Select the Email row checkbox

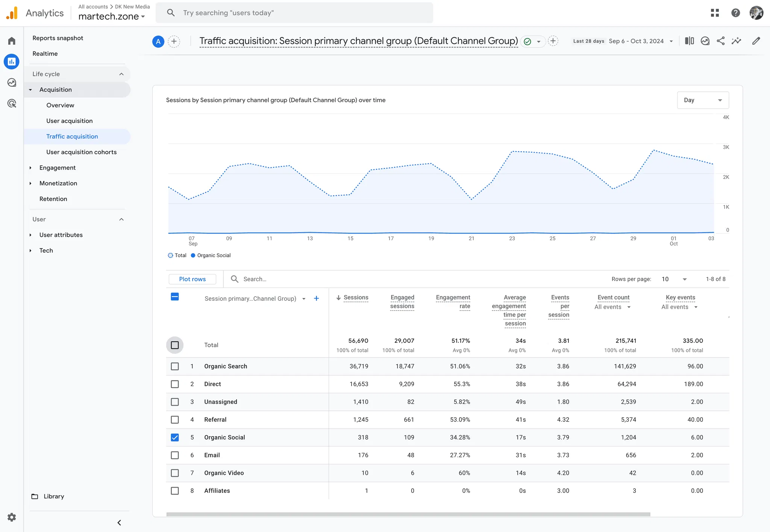pyautogui.click(x=175, y=455)
